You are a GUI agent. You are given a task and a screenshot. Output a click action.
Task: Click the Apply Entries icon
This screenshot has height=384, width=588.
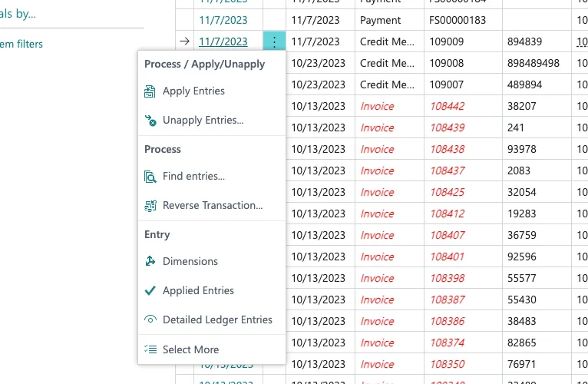150,91
